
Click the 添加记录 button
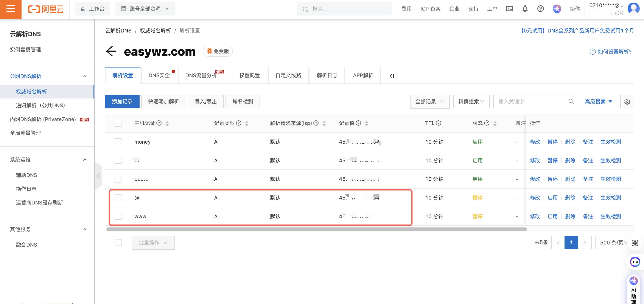tap(122, 101)
